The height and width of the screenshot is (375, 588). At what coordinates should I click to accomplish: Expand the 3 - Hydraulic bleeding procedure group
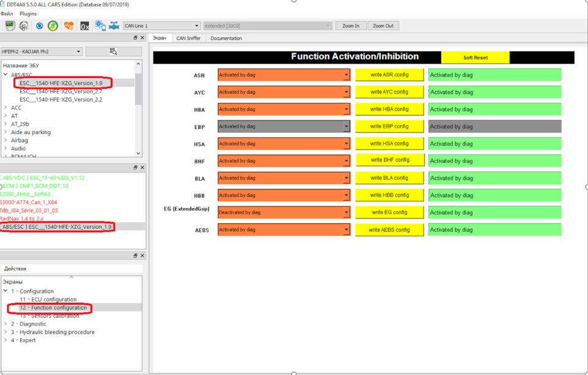coord(6,332)
